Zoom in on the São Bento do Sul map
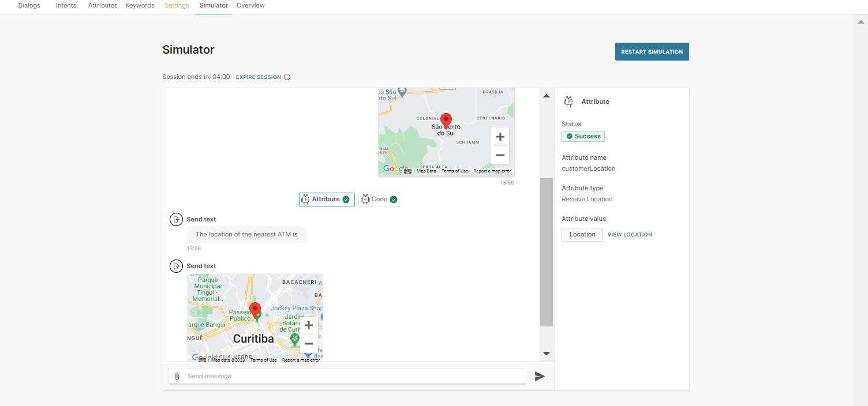 pos(500,137)
